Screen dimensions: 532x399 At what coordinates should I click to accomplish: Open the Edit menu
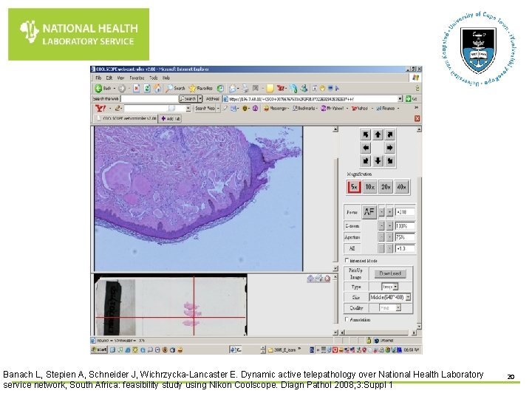point(109,78)
